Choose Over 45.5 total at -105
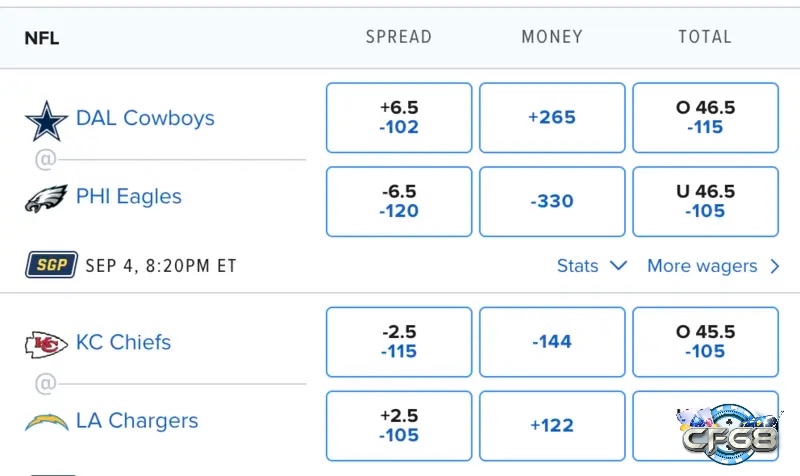This screenshot has width=800, height=476. [706, 342]
